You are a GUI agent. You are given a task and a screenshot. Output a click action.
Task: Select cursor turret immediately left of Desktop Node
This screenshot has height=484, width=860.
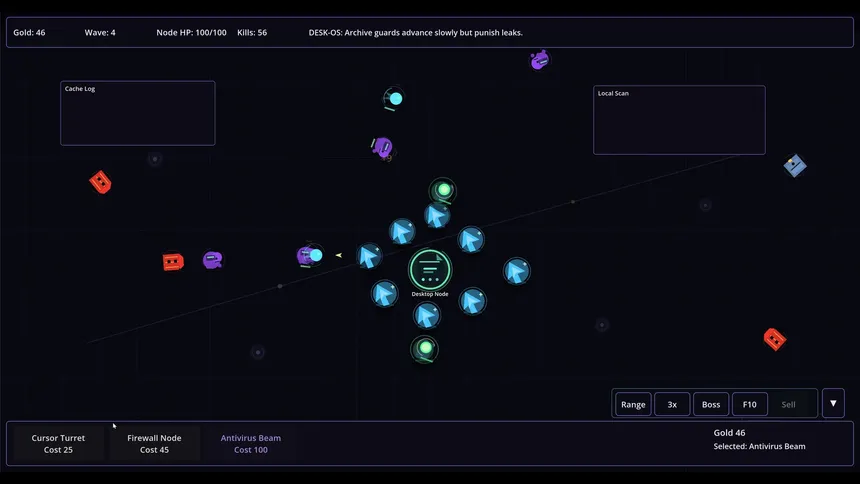click(369, 256)
